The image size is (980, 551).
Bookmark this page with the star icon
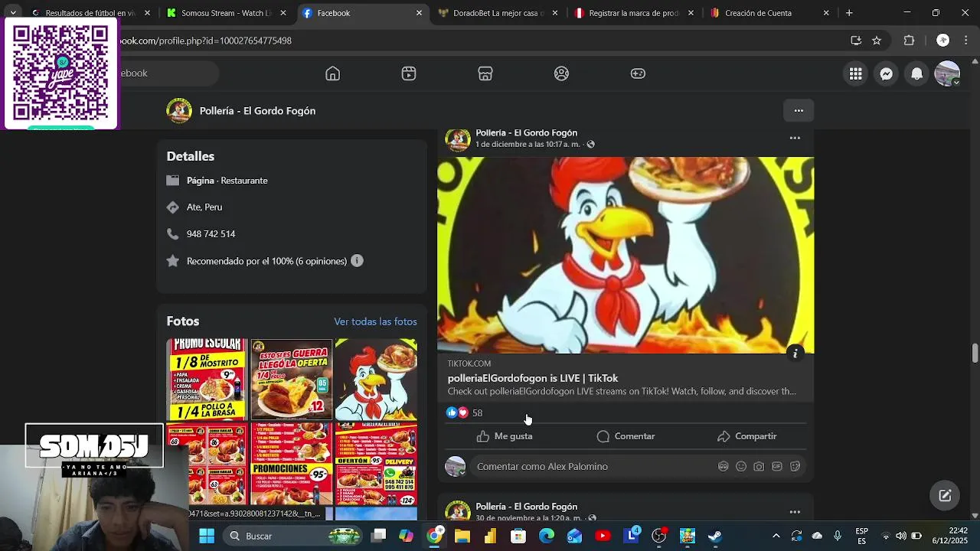[877, 41]
